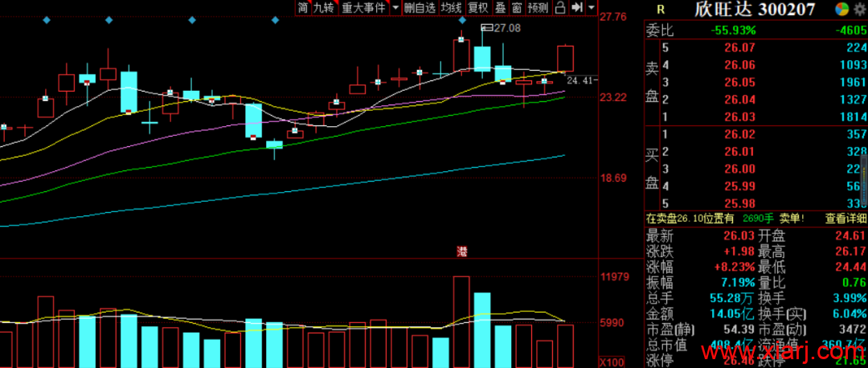868x368 pixels.
Task: Click the 最高 value 26.17
Action: coord(851,253)
